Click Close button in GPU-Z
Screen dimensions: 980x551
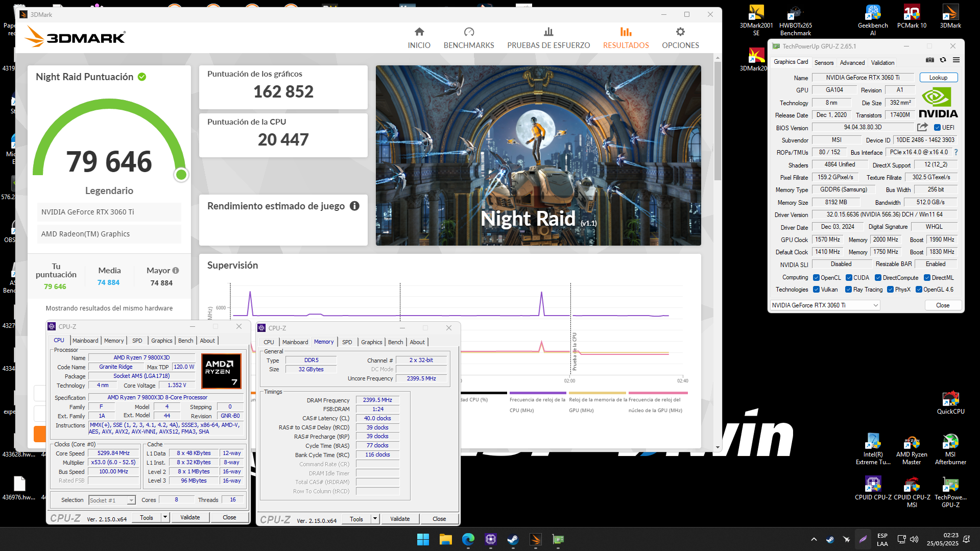click(943, 305)
